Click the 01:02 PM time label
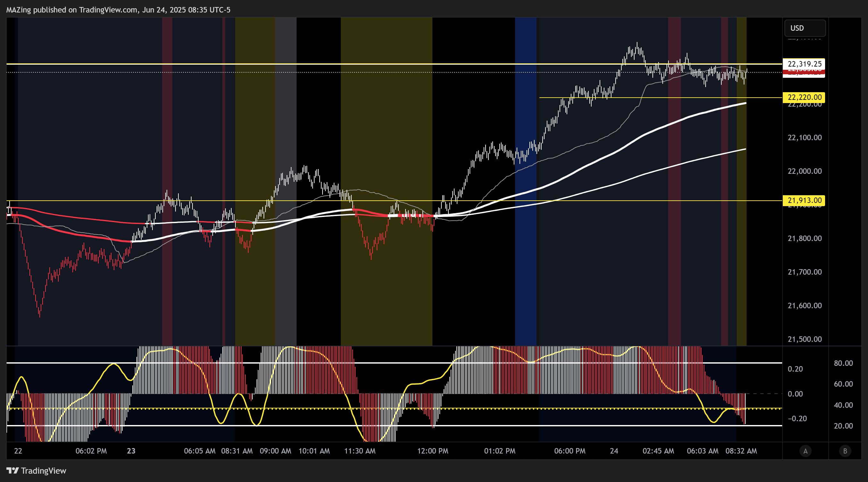 pyautogui.click(x=500, y=451)
